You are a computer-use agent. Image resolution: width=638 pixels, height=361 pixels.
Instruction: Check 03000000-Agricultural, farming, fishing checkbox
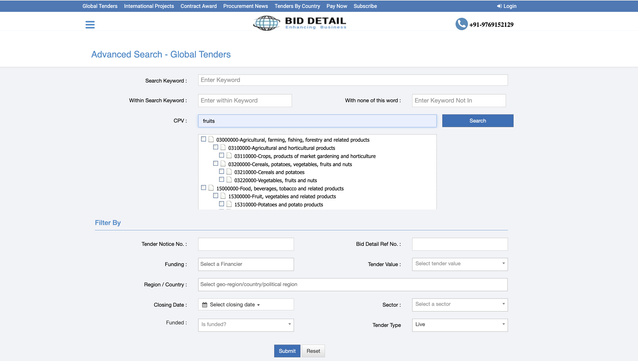point(203,139)
